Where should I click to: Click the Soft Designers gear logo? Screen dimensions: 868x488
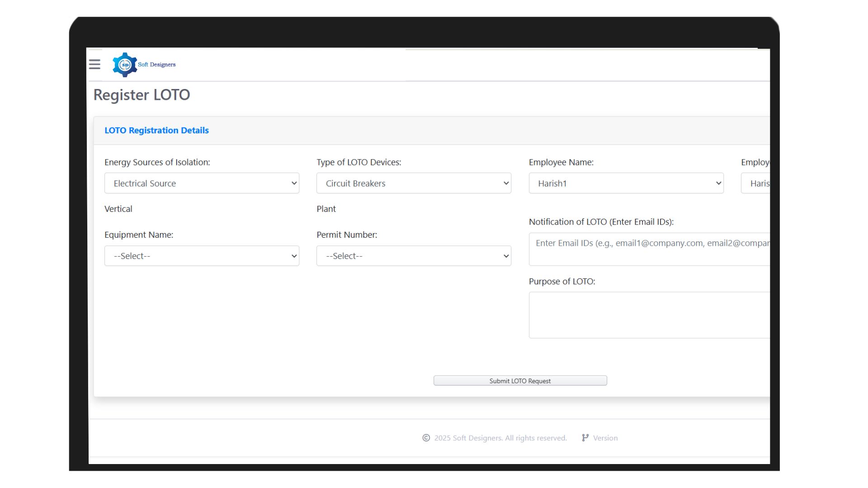(125, 65)
